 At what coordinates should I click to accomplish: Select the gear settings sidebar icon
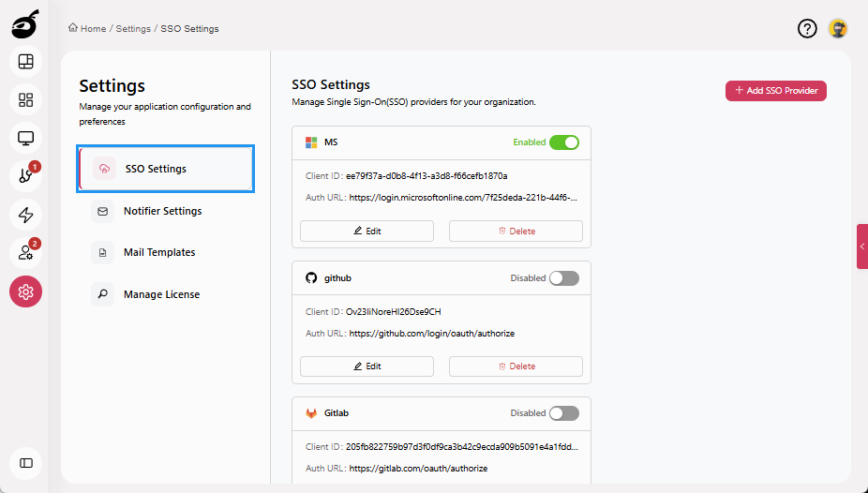pos(26,291)
